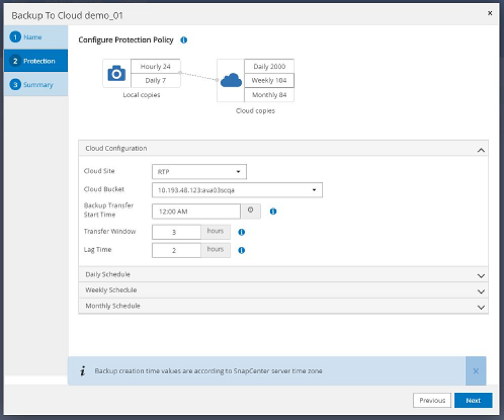Click the Lag Time info icon
504x420 pixels.
tap(242, 250)
